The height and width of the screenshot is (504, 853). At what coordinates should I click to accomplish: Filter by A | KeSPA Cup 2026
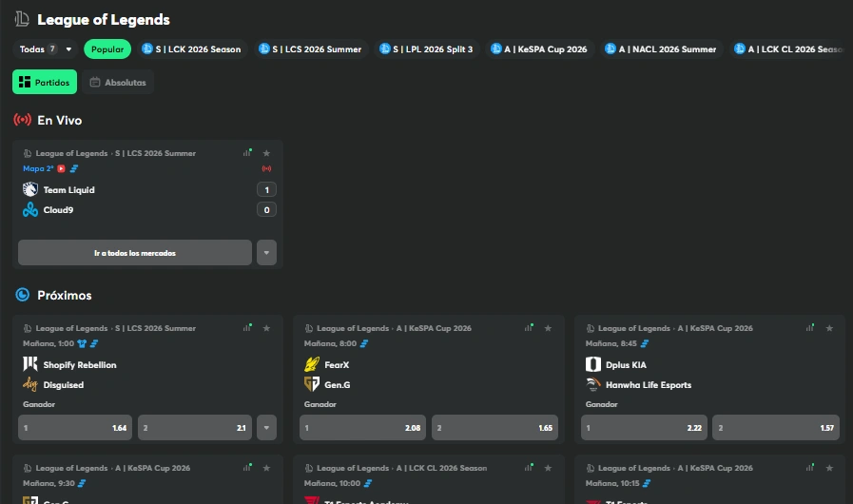click(539, 49)
